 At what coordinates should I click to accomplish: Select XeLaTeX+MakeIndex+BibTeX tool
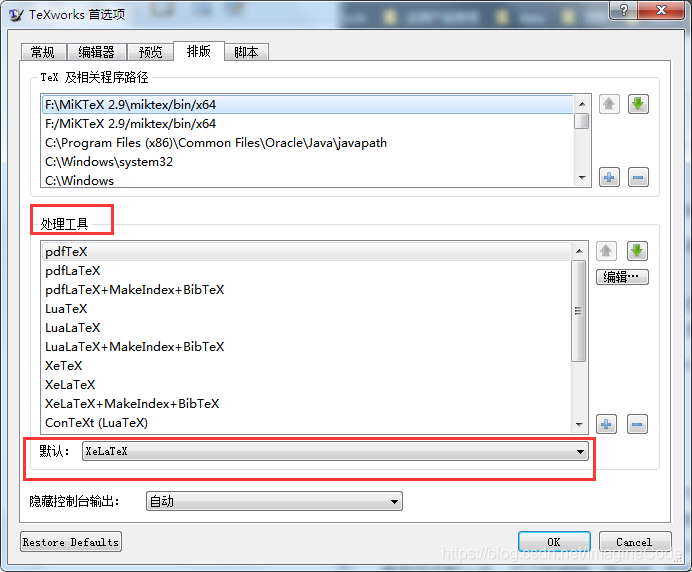(x=307, y=403)
